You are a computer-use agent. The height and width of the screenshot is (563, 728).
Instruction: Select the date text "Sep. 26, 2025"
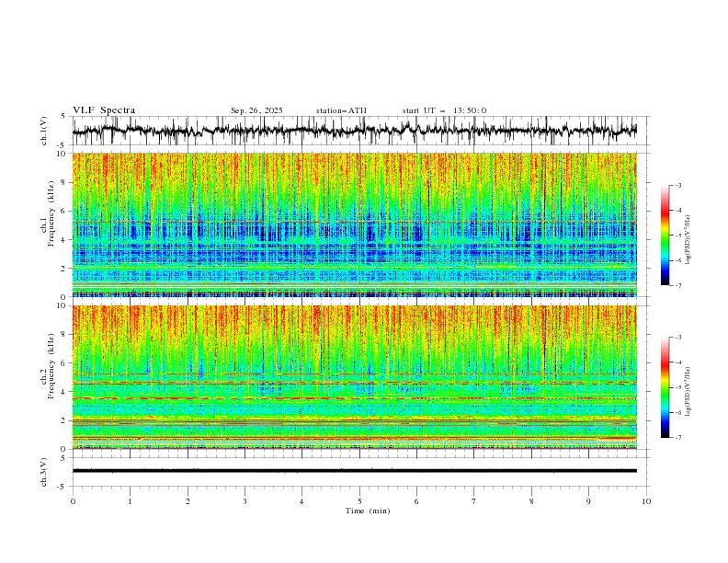tap(256, 110)
